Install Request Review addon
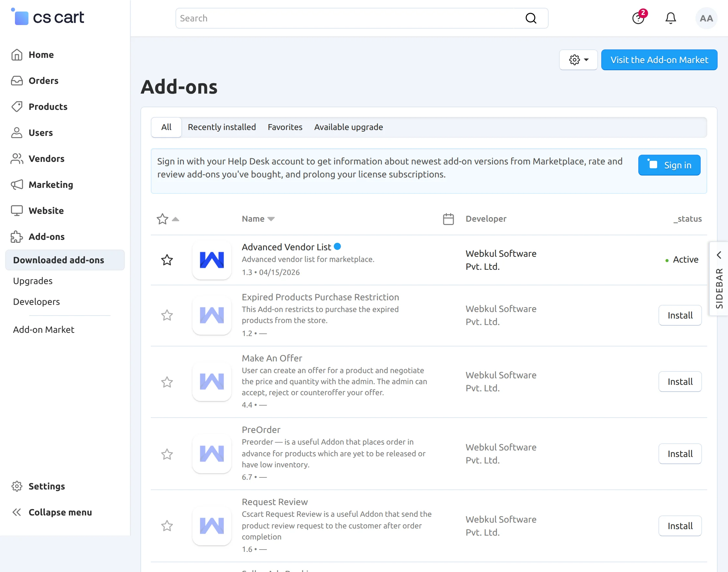The height and width of the screenshot is (572, 728). coord(680,526)
